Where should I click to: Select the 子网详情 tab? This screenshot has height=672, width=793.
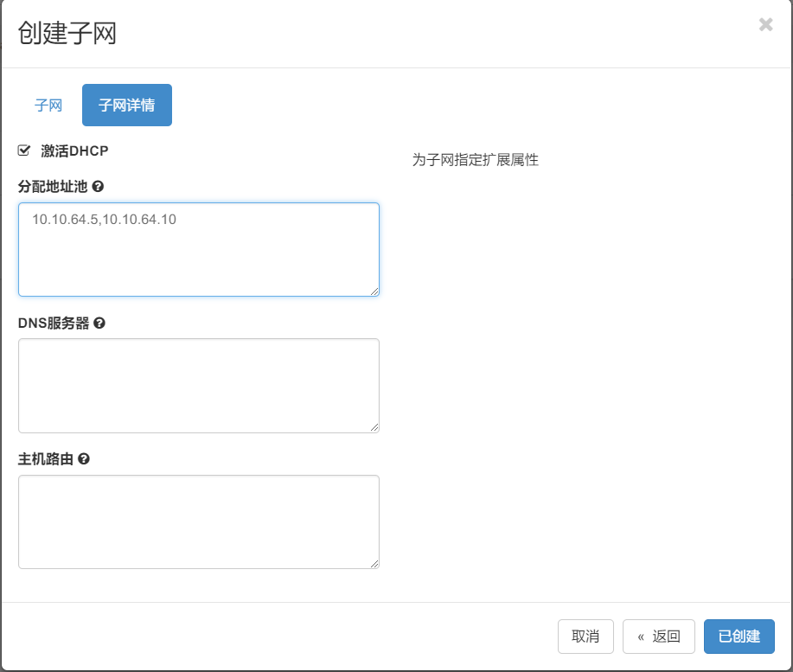(127, 106)
